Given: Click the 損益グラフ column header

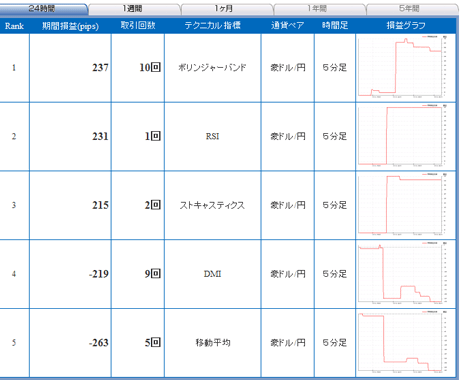Looking at the screenshot, I should click(406, 25).
